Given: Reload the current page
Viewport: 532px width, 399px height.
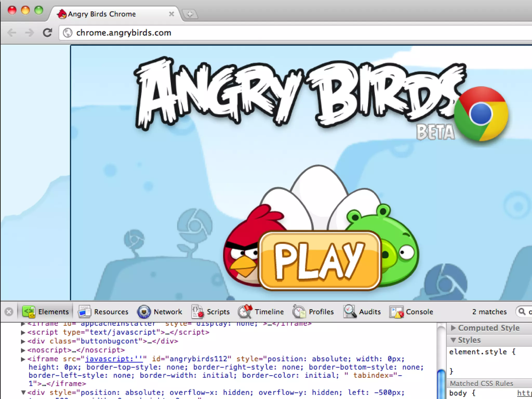Looking at the screenshot, I should coord(47,33).
